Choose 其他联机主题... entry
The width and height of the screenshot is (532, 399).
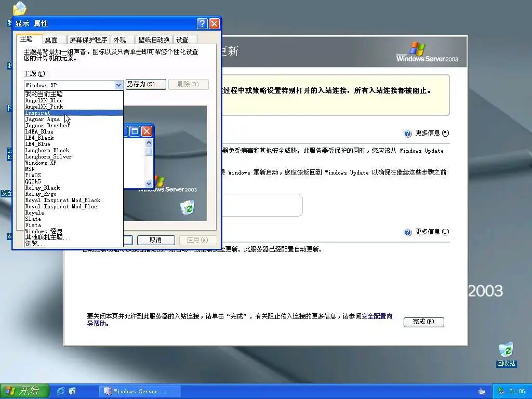tap(74, 237)
